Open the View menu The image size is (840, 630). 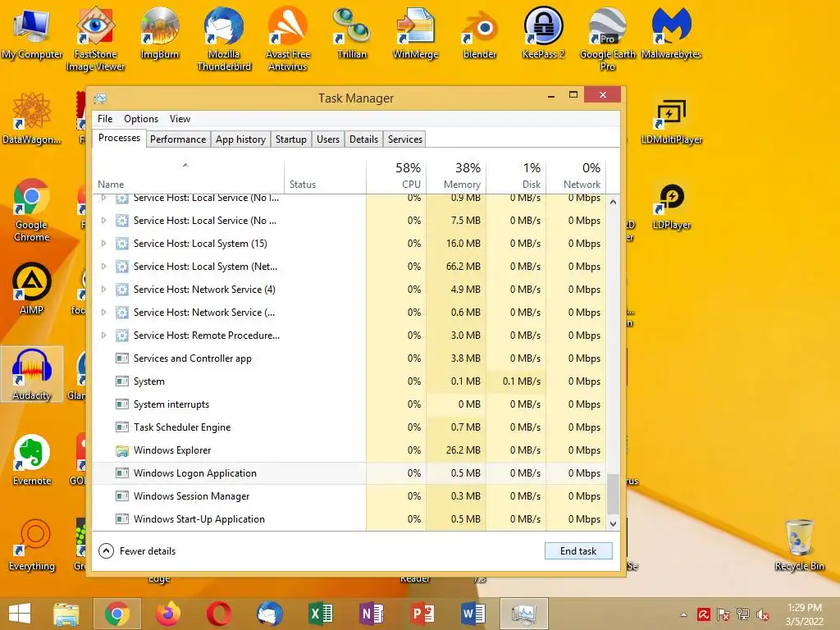click(180, 119)
